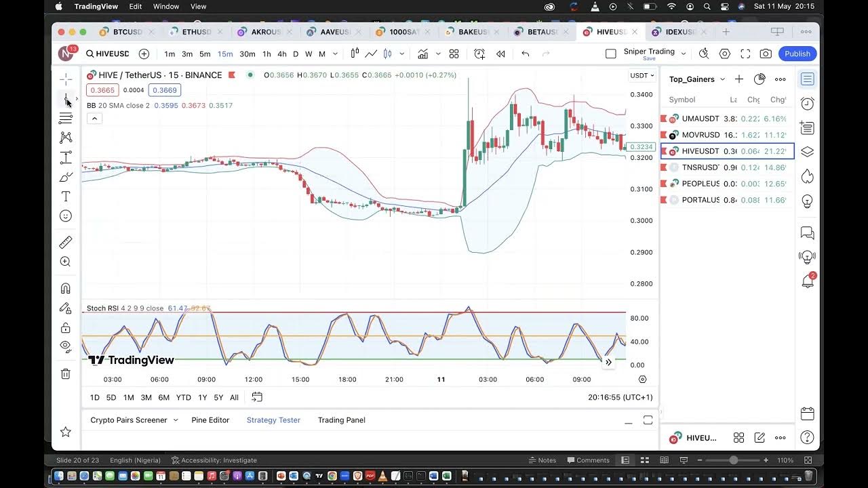Select the ruler measure tool
This screenshot has height=488, width=868.
66,242
